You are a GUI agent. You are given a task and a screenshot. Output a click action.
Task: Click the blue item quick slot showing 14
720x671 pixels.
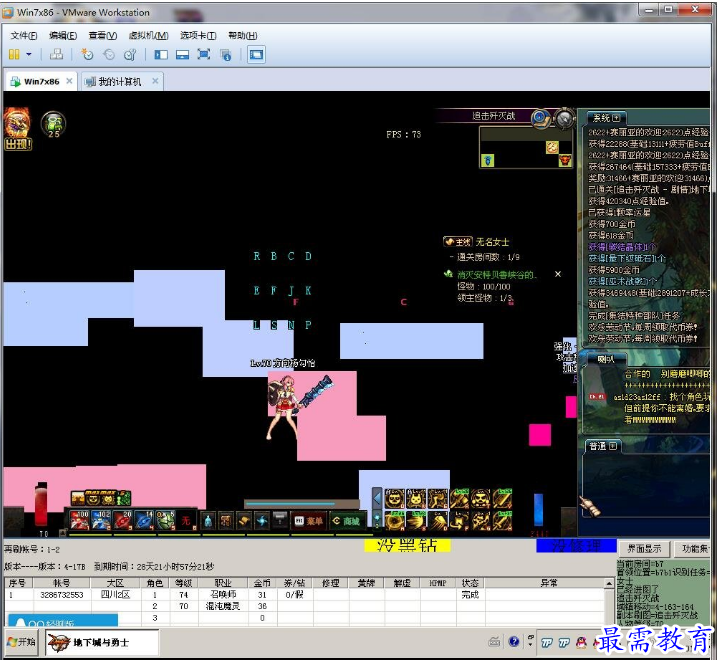point(144,520)
